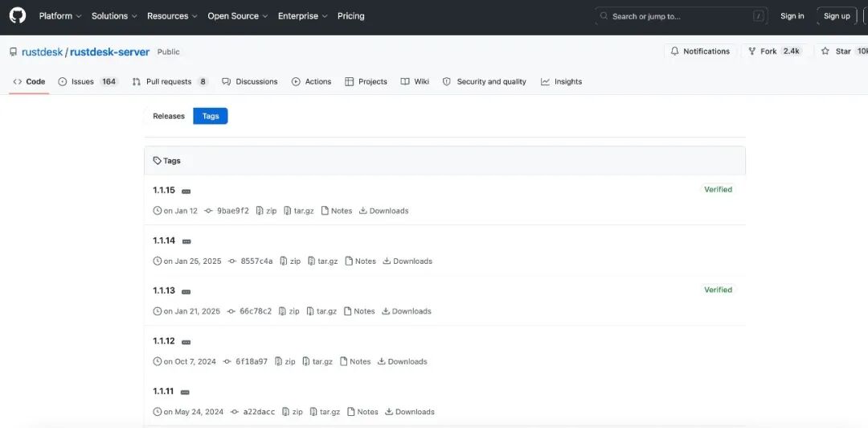Expand ellipsis details for tag 1.1.13
The image size is (868, 428).
[x=186, y=291]
